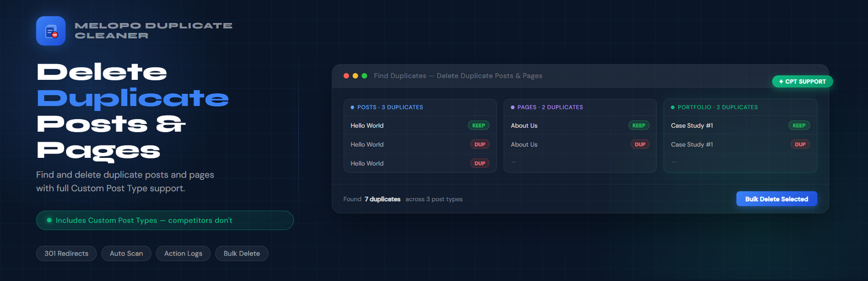Click the first 'Case Study #1' row text

coord(692,125)
